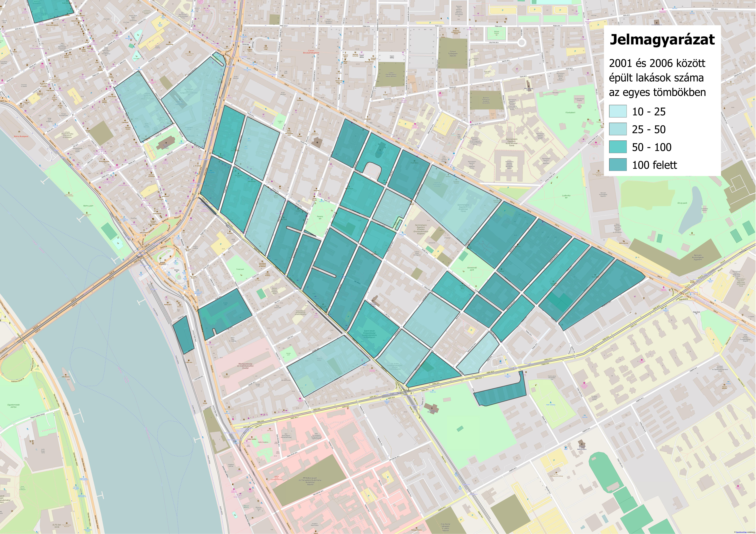Viewport: 756px width, 534px height.
Task: Click the 'Egyetemisták parkja' label
Action: 13,406
